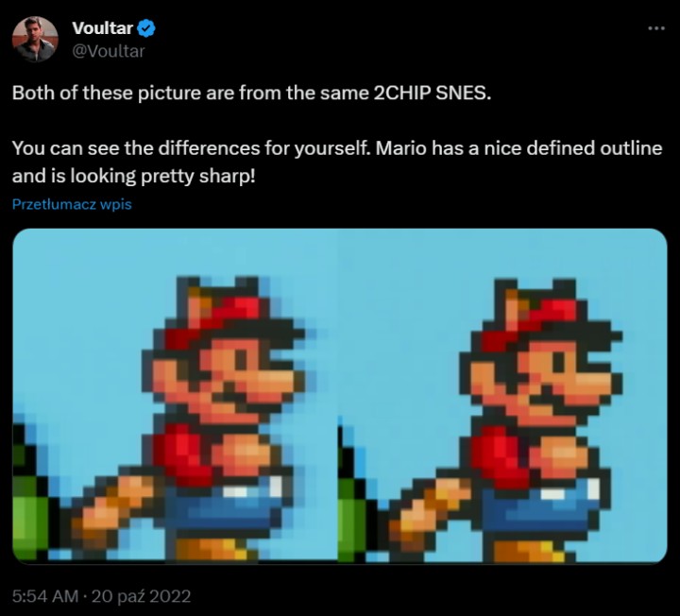Click the Przetłumacz wpis translate link

pyautogui.click(x=72, y=204)
